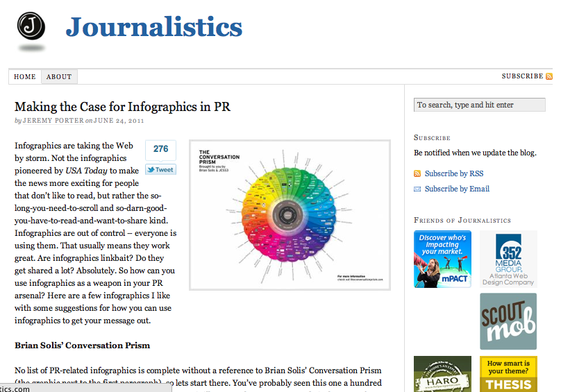Click the Subscribe link in navigation bar

pyautogui.click(x=522, y=76)
